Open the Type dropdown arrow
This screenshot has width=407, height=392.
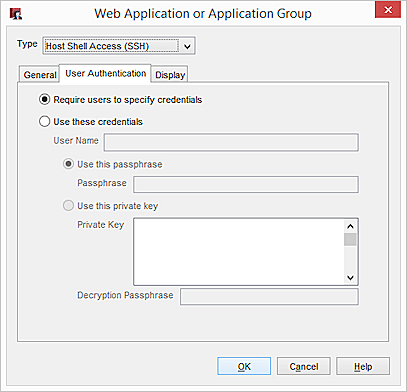point(187,46)
